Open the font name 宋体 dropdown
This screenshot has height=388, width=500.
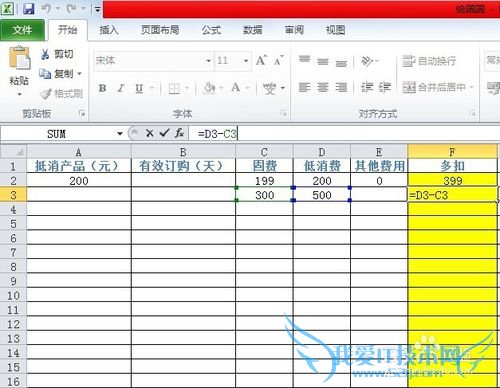pos(208,61)
